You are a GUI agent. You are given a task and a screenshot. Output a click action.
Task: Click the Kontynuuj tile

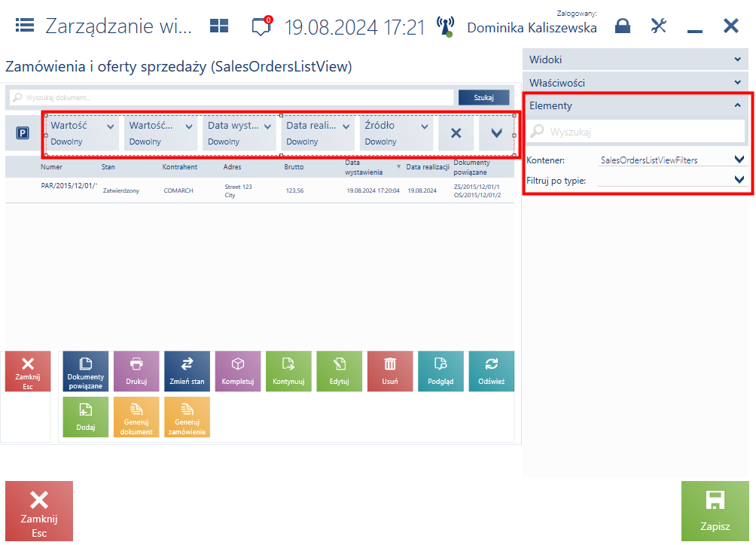[288, 371]
